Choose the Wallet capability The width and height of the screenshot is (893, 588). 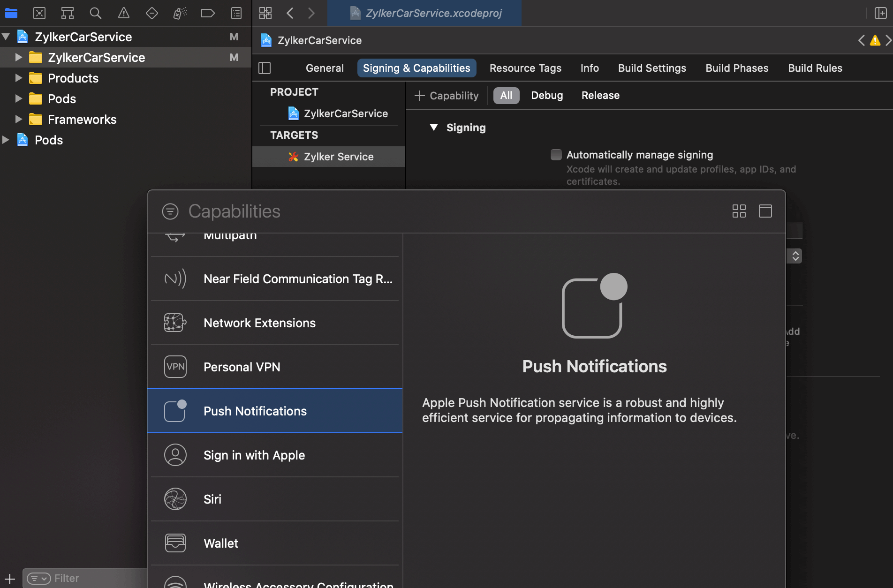click(x=275, y=543)
